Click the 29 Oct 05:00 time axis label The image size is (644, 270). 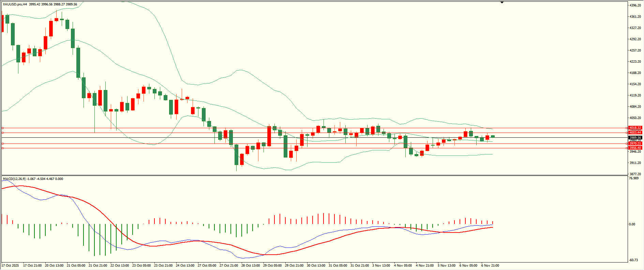tap(272, 266)
